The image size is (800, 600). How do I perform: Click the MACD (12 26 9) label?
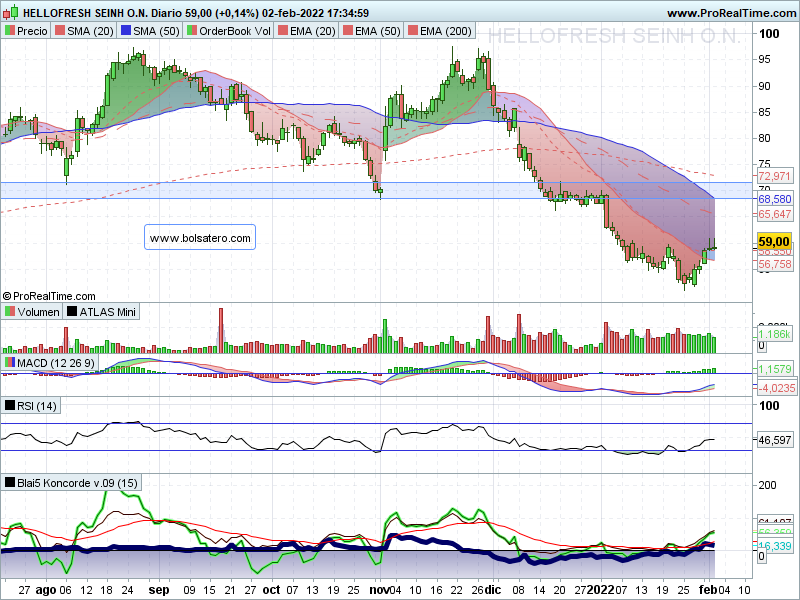56,363
